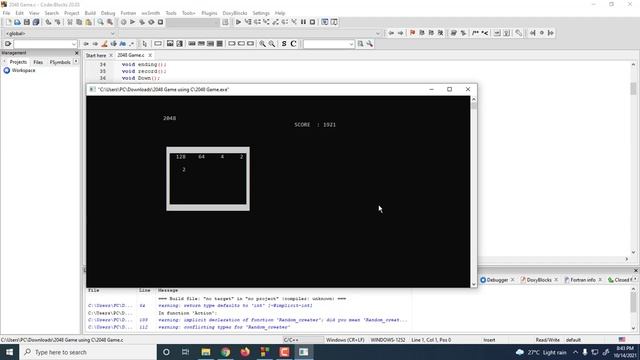
Task: Click the Zoom out toolbar icon
Action: tap(272, 44)
